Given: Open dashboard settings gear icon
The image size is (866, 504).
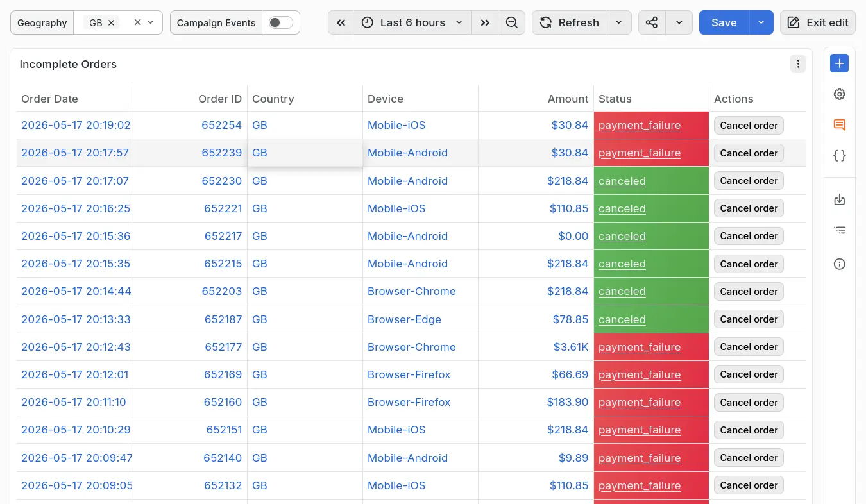Looking at the screenshot, I should point(840,94).
